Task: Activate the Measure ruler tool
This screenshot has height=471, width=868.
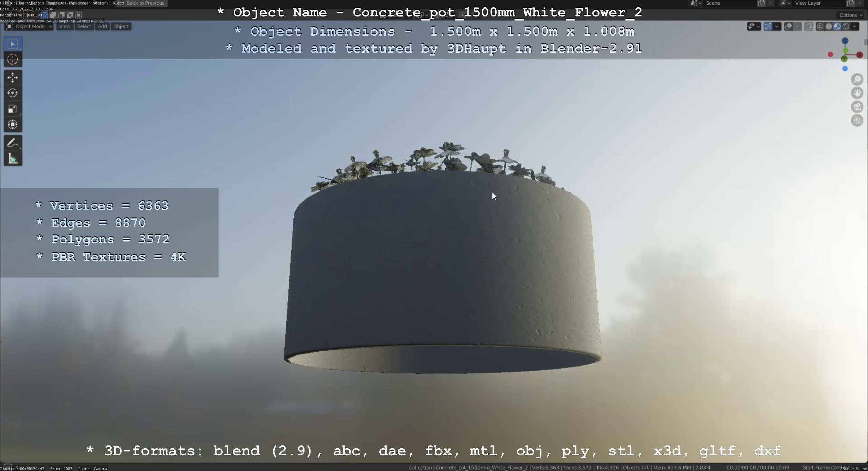Action: point(13,158)
